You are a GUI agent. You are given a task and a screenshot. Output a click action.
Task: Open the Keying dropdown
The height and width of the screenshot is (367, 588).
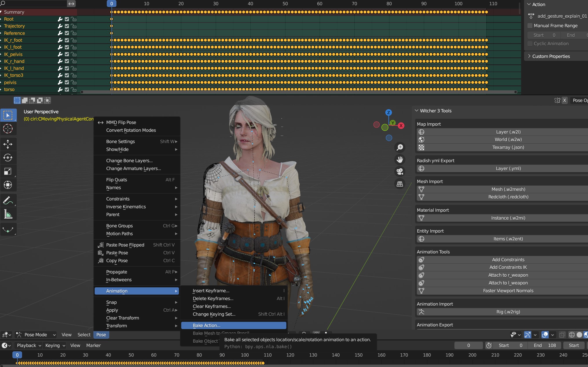tap(55, 346)
